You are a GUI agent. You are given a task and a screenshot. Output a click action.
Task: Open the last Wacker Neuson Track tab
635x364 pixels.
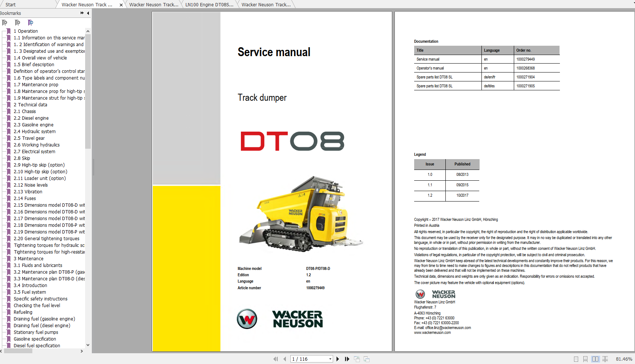(x=266, y=5)
